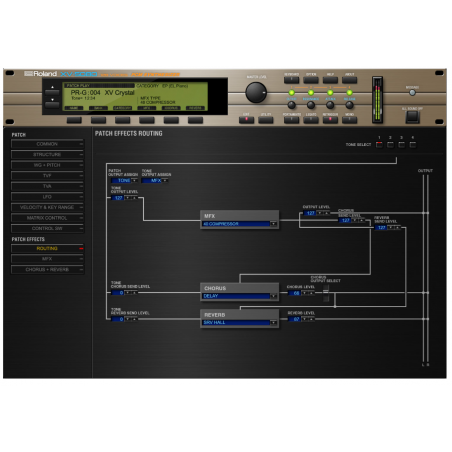
Task: Increase the Tone Reverb Send Level
Action: (x=134, y=319)
